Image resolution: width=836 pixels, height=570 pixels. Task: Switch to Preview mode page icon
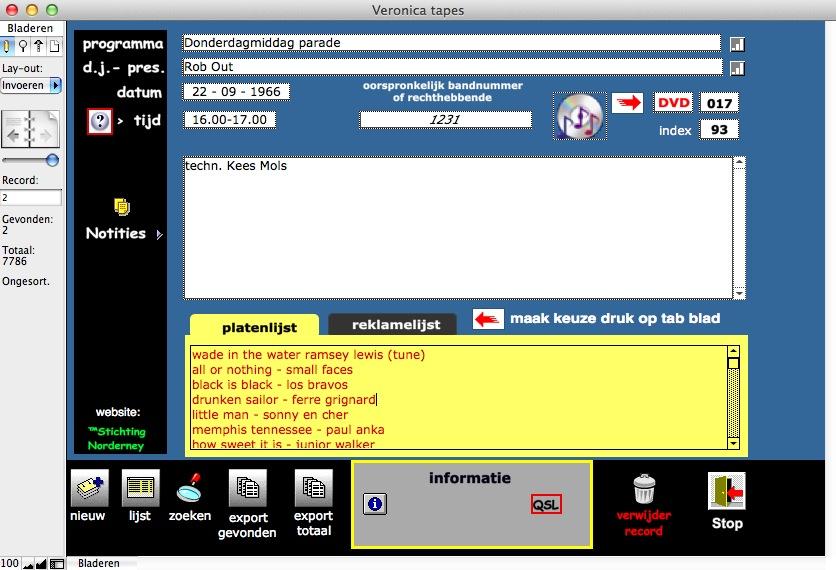point(53,46)
